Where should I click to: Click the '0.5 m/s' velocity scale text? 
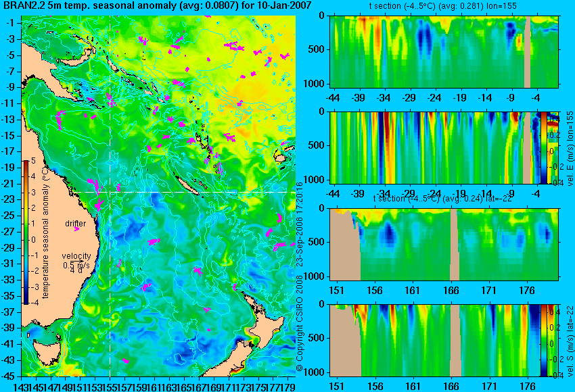coord(76,264)
